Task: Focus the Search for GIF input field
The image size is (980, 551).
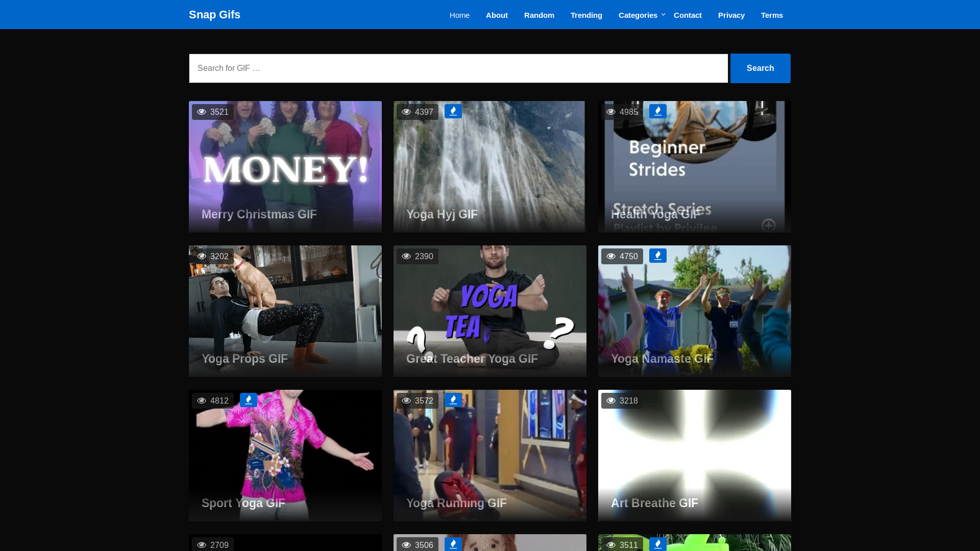Action: (x=458, y=68)
